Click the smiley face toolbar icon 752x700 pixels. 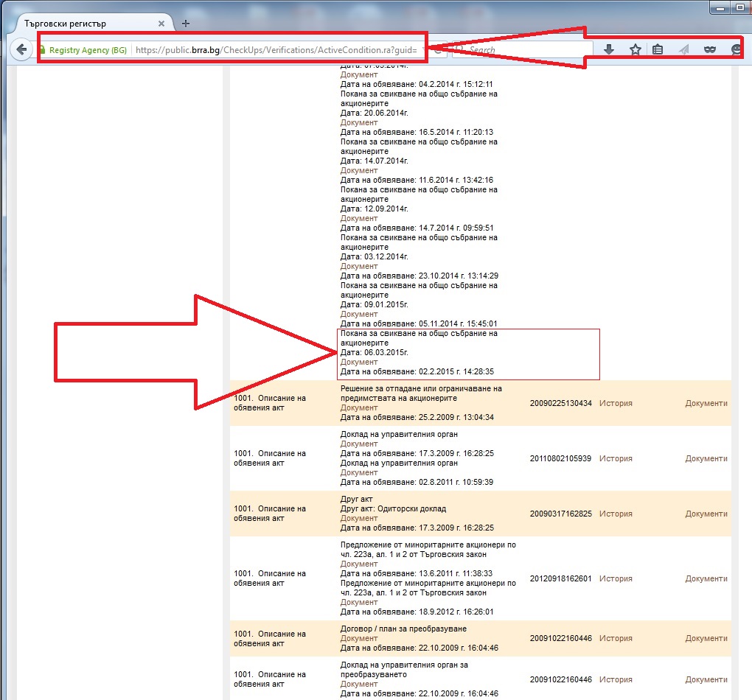(x=736, y=49)
